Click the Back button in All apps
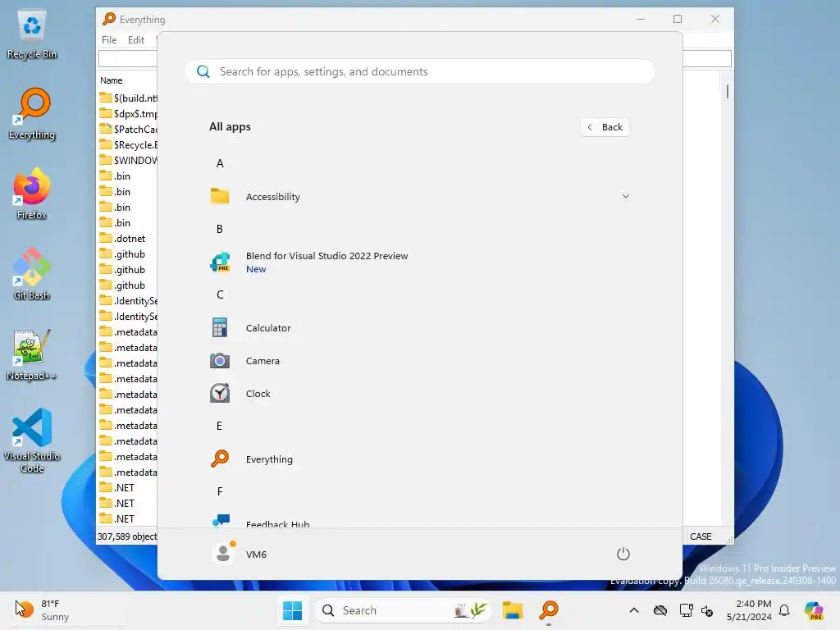Image resolution: width=840 pixels, height=630 pixels. (605, 127)
